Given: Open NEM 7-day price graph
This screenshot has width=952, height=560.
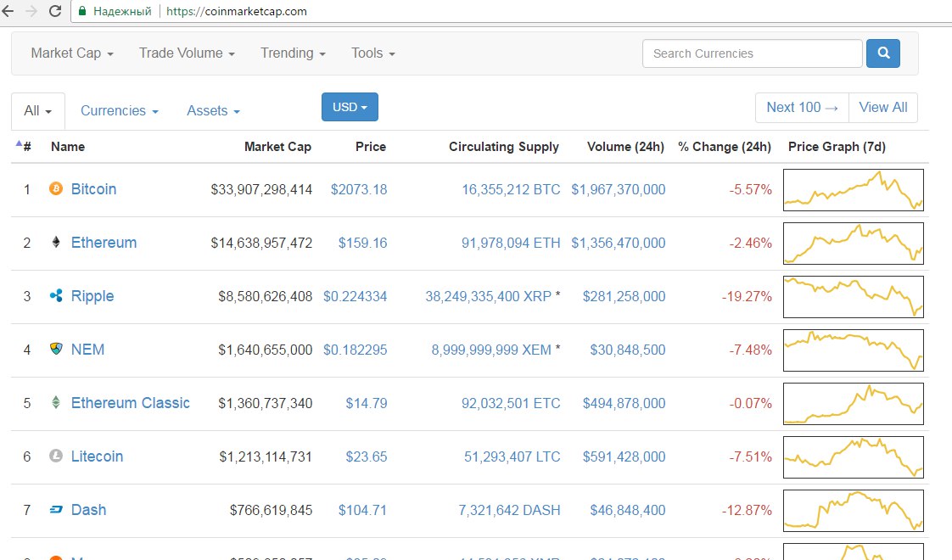Looking at the screenshot, I should coord(853,350).
